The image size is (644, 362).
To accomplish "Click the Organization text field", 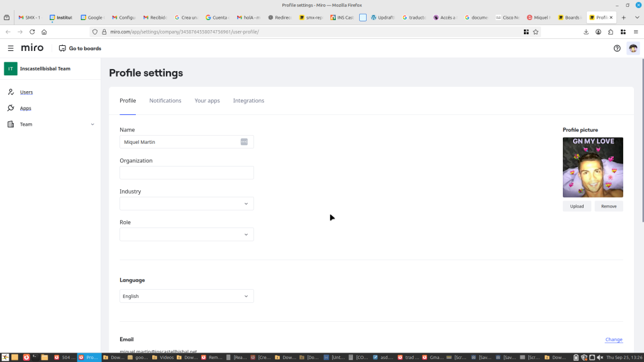I will pos(187,173).
